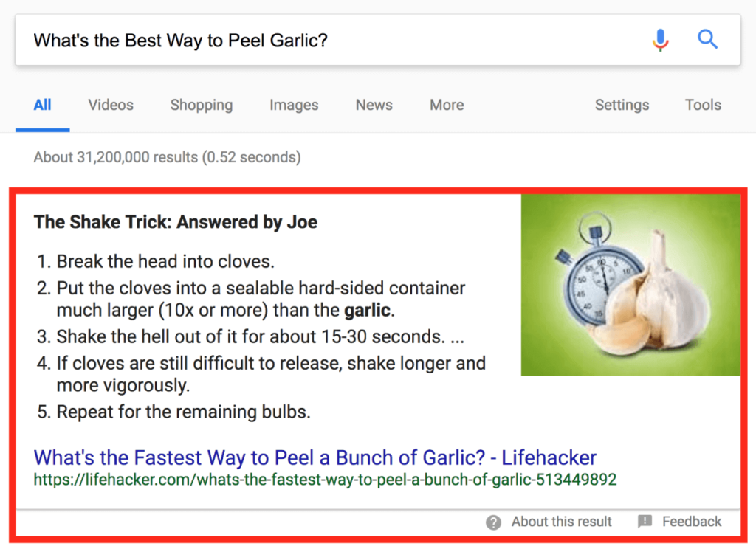Show News results tab

point(374,105)
